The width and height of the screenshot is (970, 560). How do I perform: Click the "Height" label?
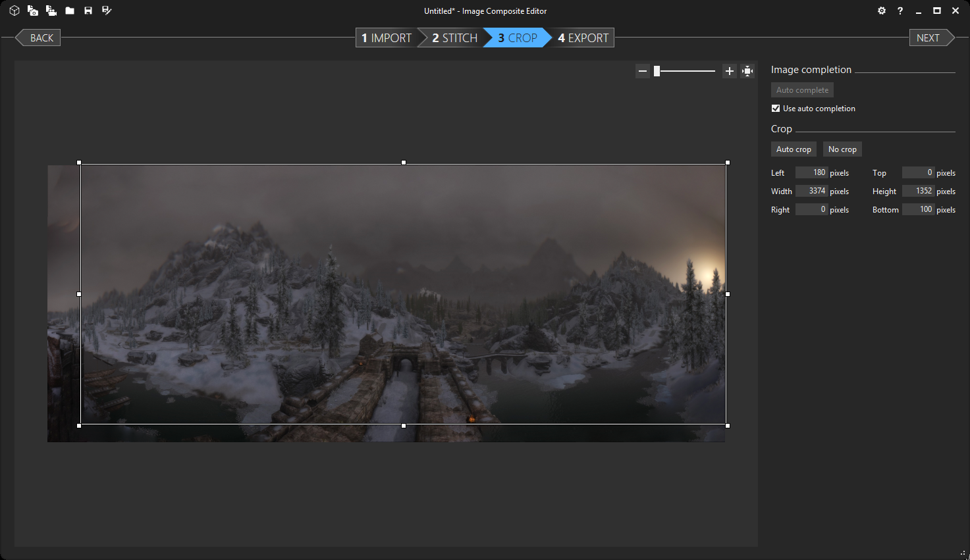884,191
